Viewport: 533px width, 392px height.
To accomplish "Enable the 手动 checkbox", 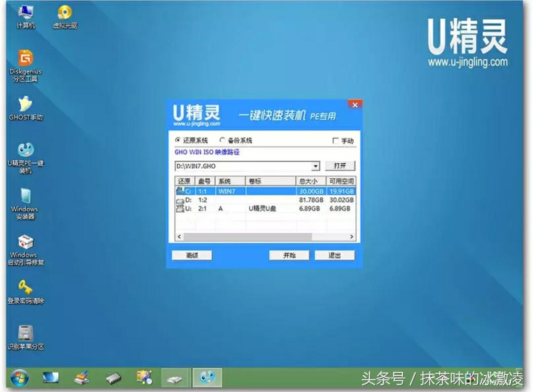I will click(335, 140).
